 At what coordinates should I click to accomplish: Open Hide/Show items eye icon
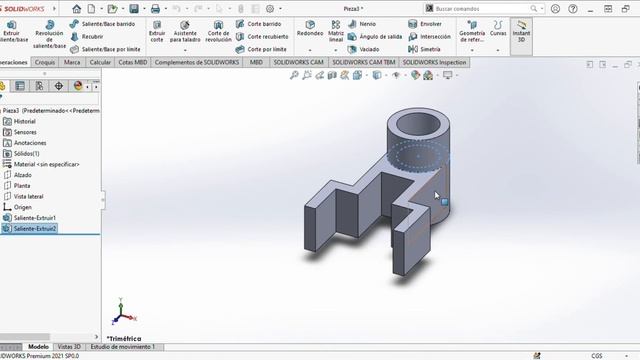click(396, 75)
